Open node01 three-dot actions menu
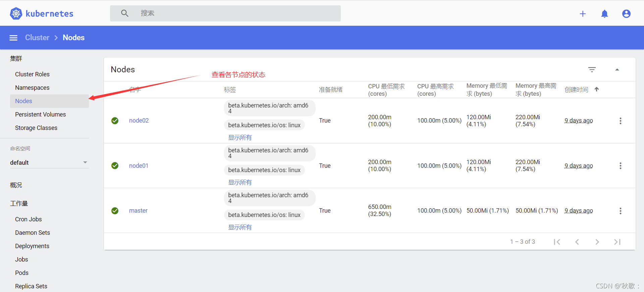This screenshot has height=292, width=644. (x=621, y=166)
